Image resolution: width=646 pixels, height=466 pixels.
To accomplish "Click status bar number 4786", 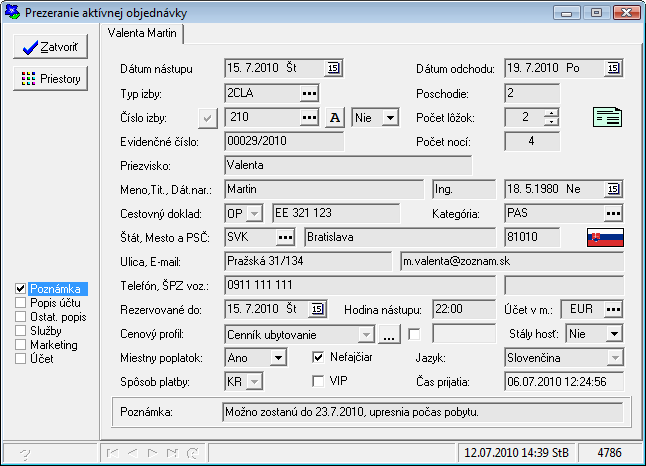I will click(x=610, y=453).
